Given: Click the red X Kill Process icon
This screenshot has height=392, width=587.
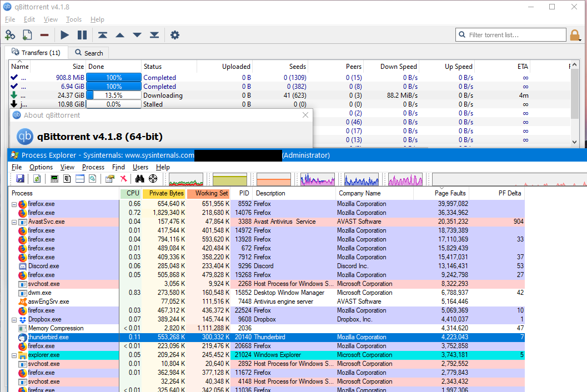Looking at the screenshot, I should 123,179.
